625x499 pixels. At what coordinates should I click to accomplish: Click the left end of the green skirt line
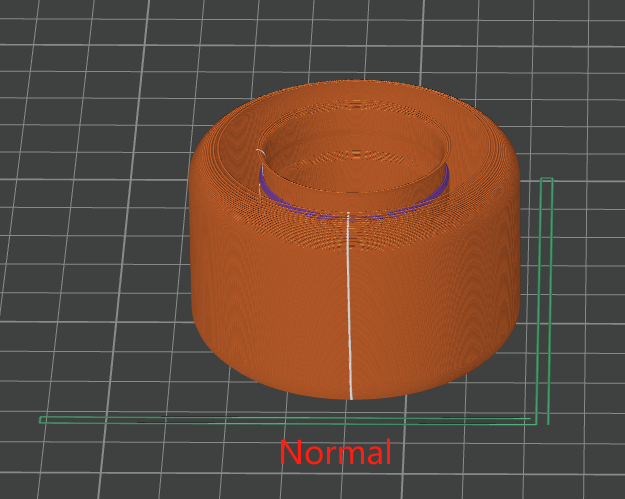(42, 420)
